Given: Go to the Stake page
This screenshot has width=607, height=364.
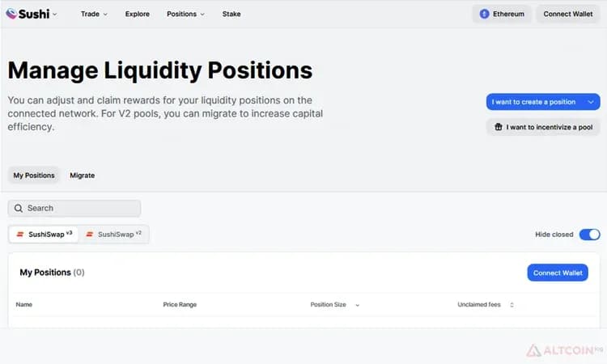Looking at the screenshot, I should (x=231, y=14).
